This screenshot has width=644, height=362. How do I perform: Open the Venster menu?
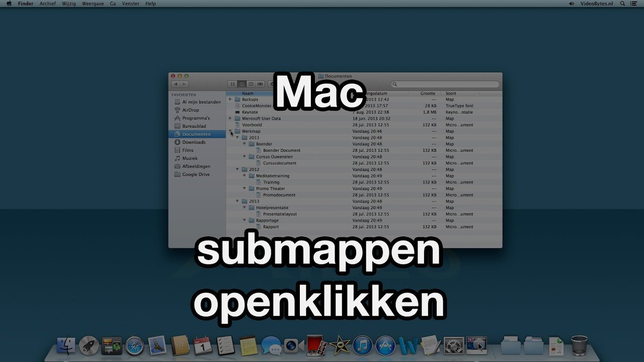coord(131,4)
